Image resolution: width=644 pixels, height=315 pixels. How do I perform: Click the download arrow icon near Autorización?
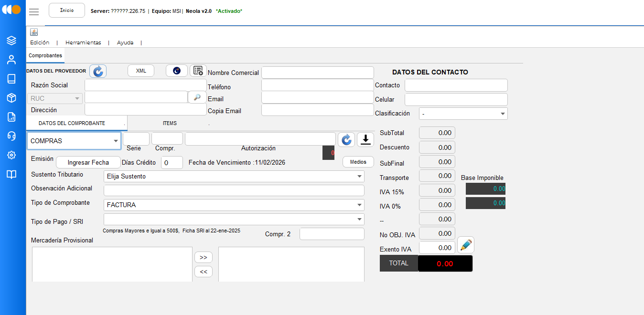click(365, 139)
